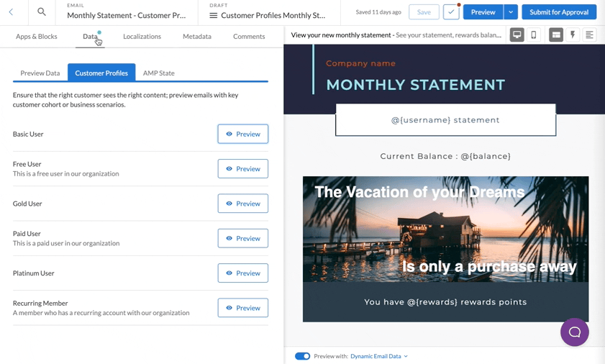Select the HTML layout view icon

click(556, 35)
